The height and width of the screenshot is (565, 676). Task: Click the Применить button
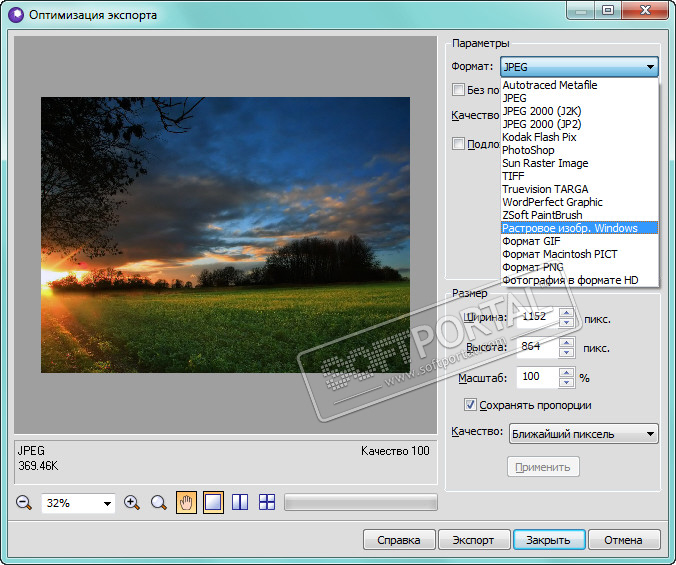coord(543,467)
